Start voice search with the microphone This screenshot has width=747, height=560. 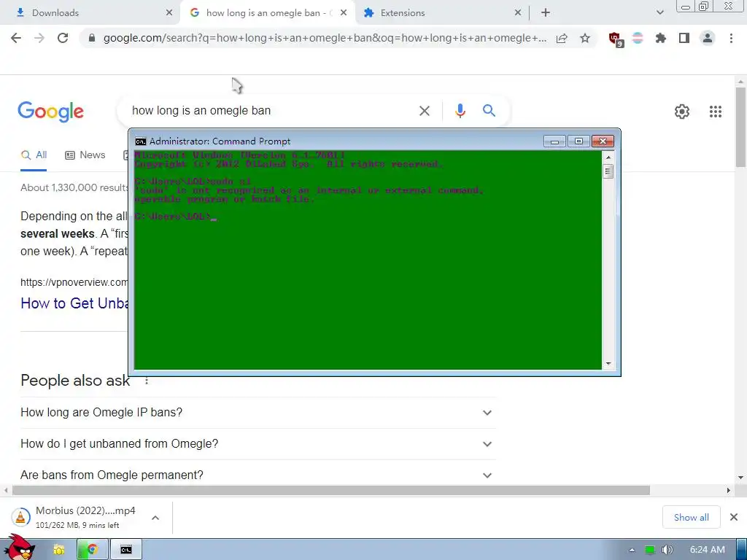(x=460, y=111)
